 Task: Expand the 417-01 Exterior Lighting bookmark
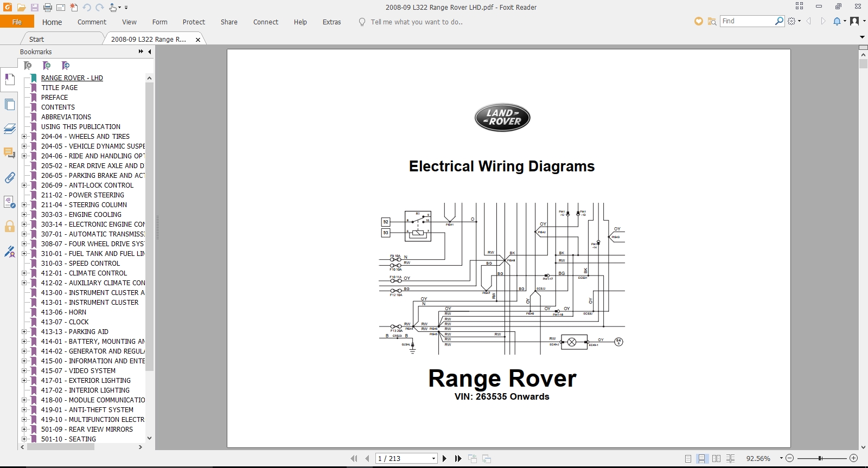(x=24, y=381)
